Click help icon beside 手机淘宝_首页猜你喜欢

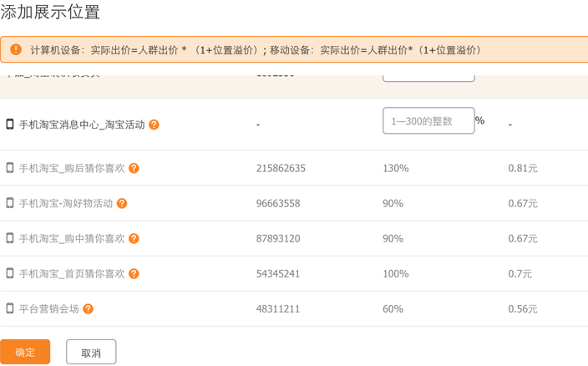[x=134, y=274]
